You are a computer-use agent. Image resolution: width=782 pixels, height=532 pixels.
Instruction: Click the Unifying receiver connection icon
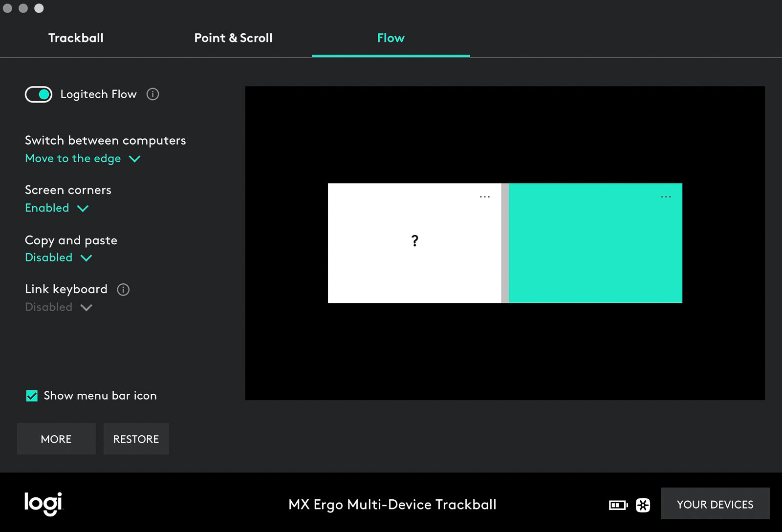pyautogui.click(x=643, y=505)
